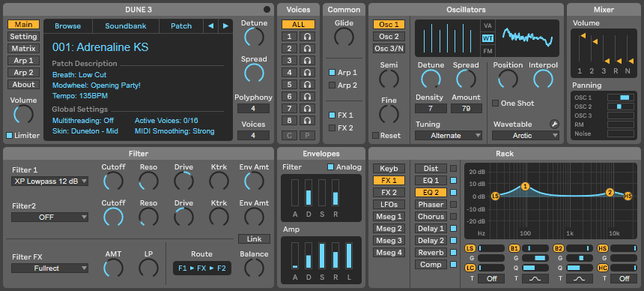Viewport: 644px width, 291px height.
Task: Click the filter routing F1 FX F2
Action: point(202,268)
